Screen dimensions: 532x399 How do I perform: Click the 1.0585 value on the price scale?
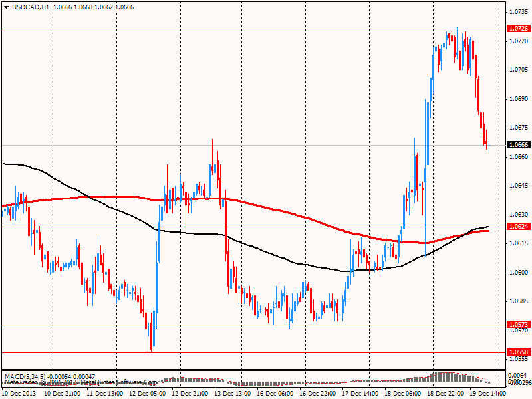[x=519, y=301]
